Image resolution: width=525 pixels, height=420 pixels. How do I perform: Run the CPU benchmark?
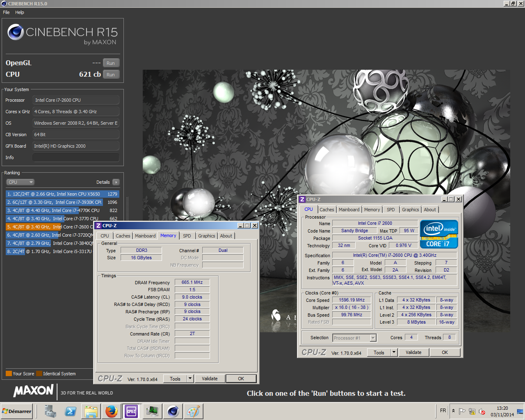pyautogui.click(x=111, y=75)
